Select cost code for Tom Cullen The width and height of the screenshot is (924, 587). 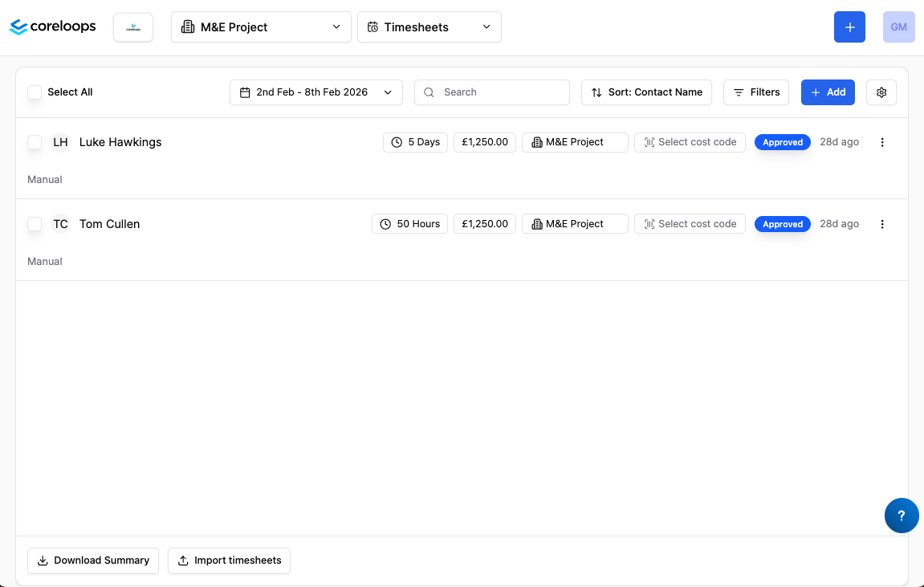[690, 224]
